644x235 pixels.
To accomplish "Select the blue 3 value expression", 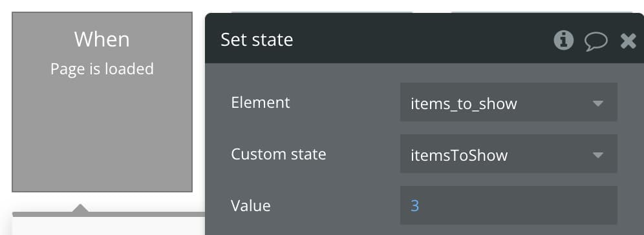I will [415, 205].
